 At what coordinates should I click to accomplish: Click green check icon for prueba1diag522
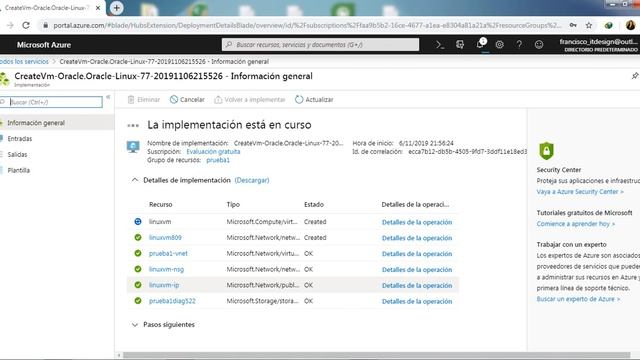(138, 301)
